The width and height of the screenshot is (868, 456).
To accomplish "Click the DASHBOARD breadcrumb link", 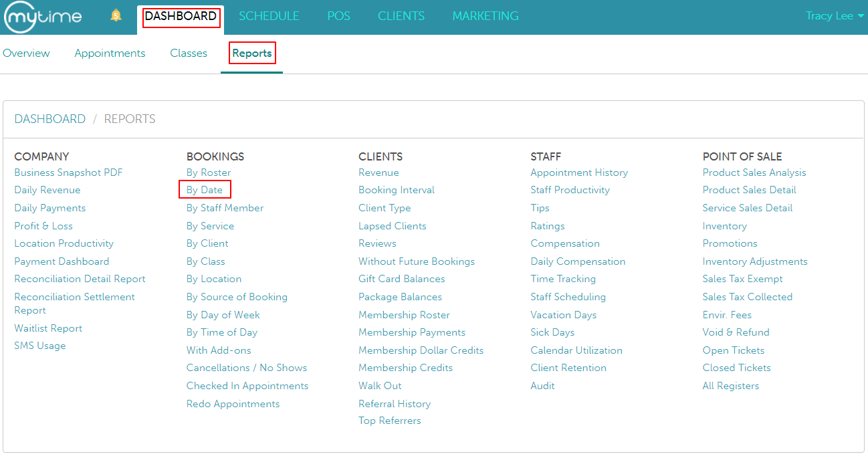I will (x=50, y=119).
